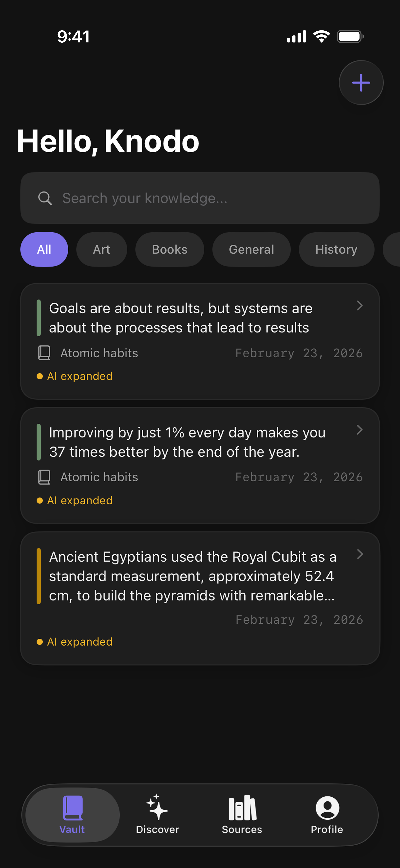Viewport: 400px width, 868px height.
Task: Tap the AI expanded label on the first card
Action: [74, 376]
